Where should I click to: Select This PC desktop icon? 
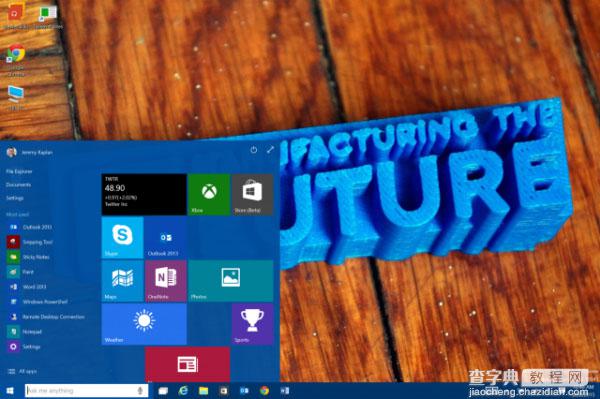coord(16,98)
